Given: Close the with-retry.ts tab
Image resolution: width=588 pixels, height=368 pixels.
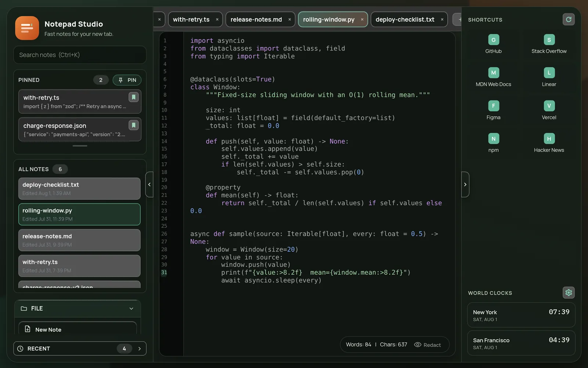Looking at the screenshot, I should pos(217,20).
